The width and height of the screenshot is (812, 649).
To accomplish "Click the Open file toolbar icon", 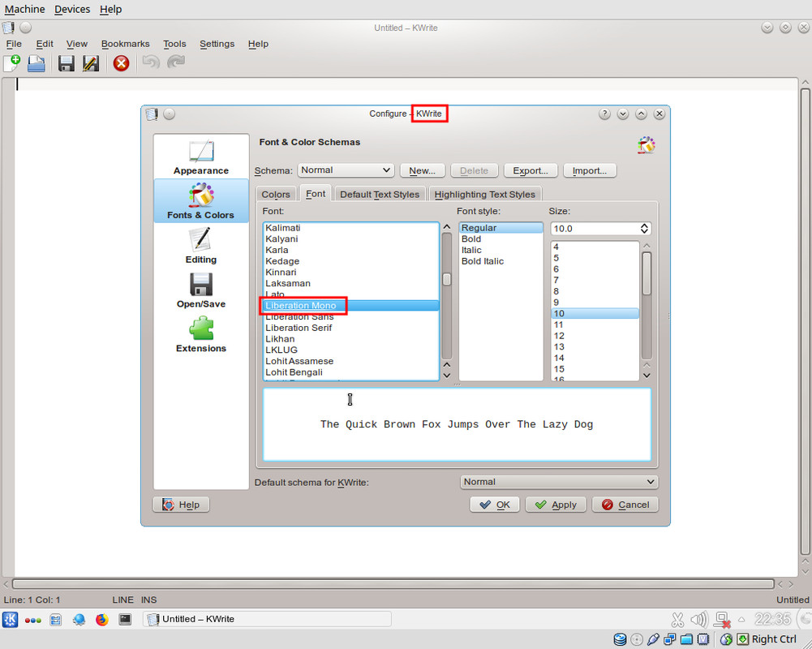I will [x=37, y=63].
